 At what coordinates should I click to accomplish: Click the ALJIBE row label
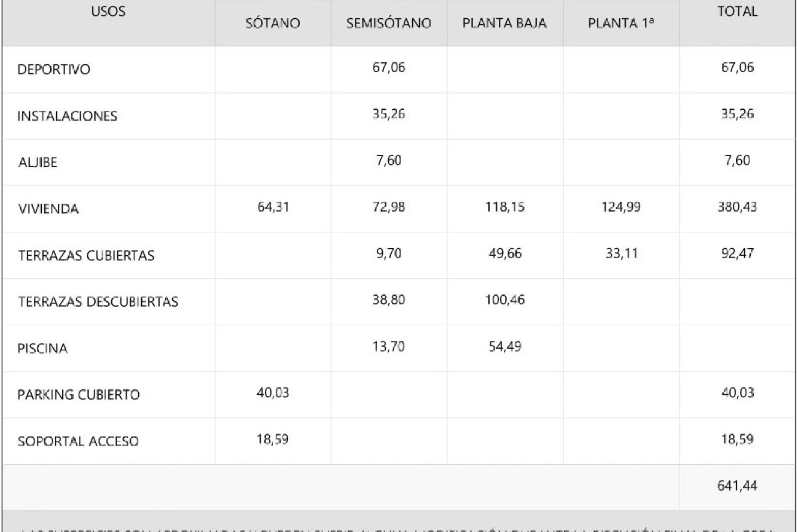[37, 162]
